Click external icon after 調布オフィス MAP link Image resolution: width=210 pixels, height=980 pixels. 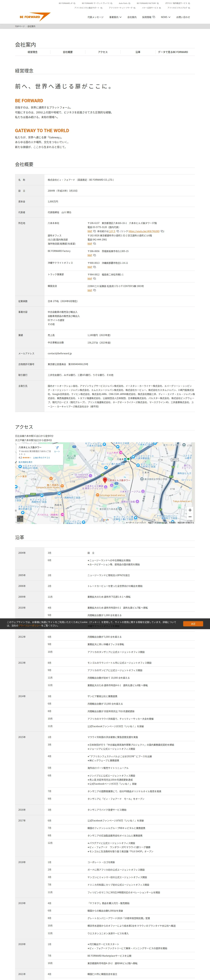point(95,244)
